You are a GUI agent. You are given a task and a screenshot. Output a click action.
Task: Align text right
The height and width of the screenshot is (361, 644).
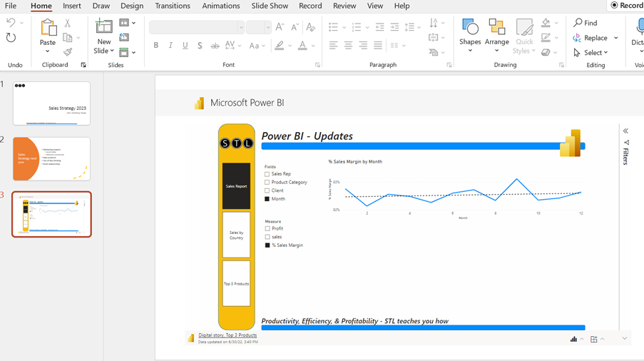pos(363,45)
